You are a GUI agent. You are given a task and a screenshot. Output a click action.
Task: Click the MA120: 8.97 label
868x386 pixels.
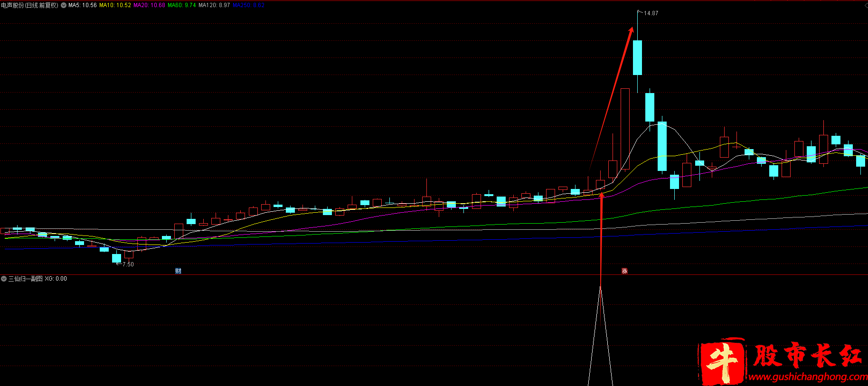tap(214, 5)
